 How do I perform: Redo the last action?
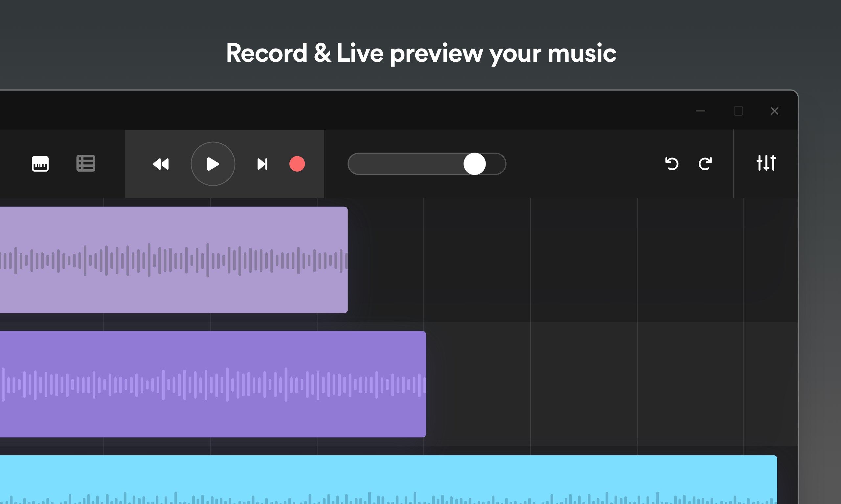coord(706,164)
